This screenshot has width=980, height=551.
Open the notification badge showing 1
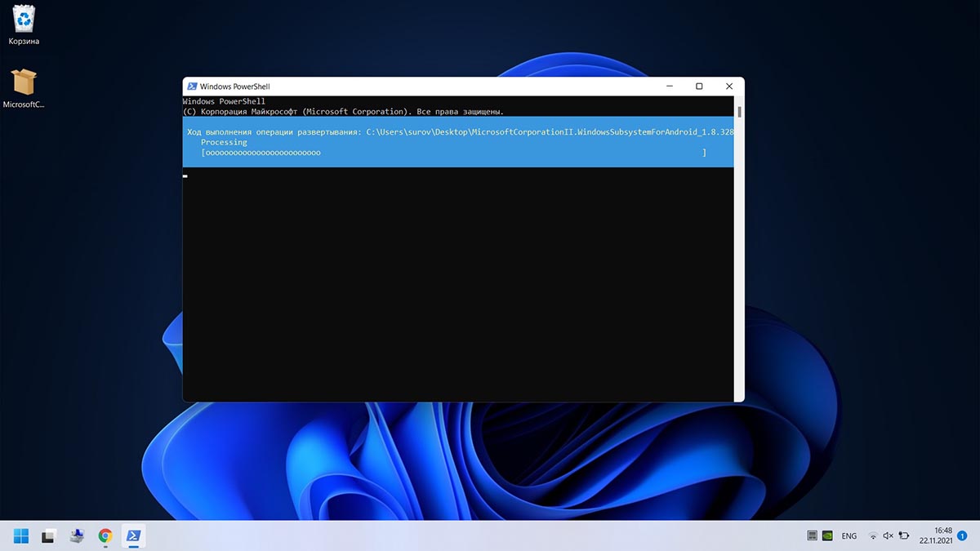[962, 536]
